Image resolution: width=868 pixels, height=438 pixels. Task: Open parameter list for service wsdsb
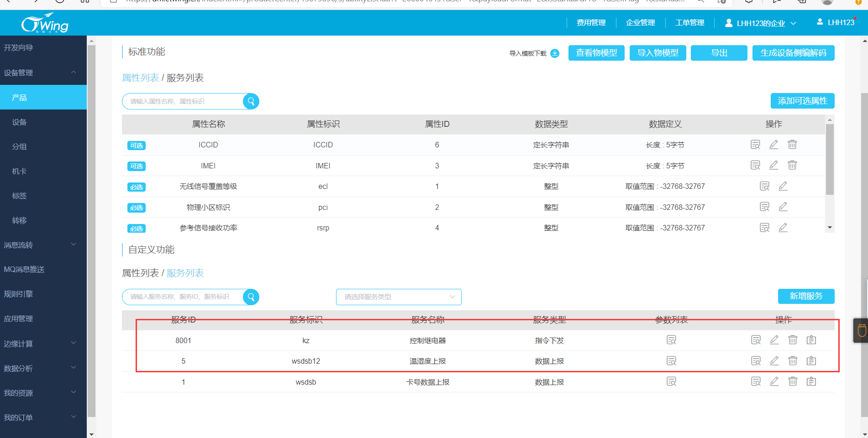pos(671,381)
